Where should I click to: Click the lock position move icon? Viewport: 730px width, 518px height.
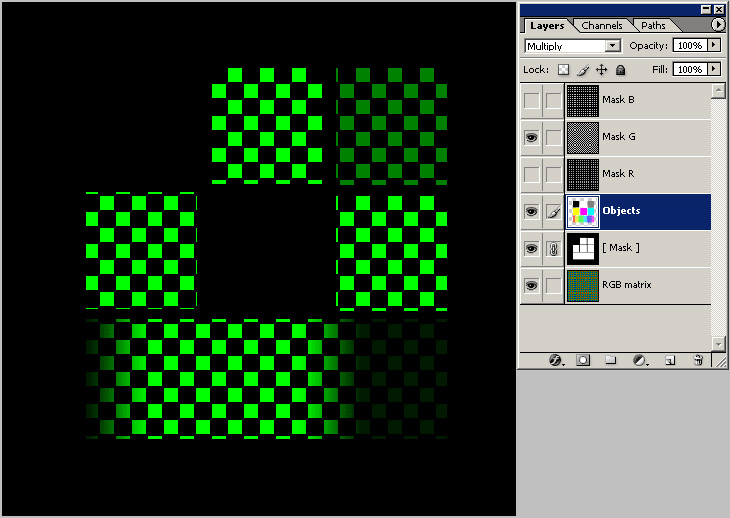pyautogui.click(x=602, y=70)
